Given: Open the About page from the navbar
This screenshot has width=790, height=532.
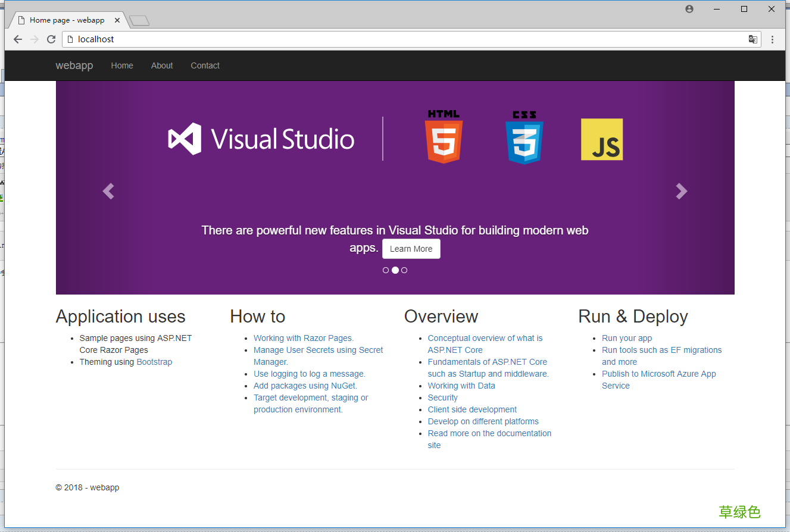Looking at the screenshot, I should tap(161, 65).
